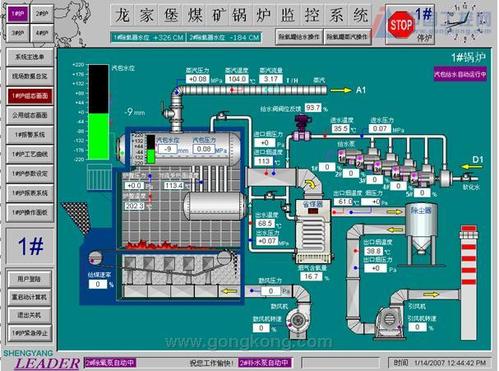The height and width of the screenshot is (371, 499).
Task: Click the 2#补水泵自动中 status indicator
Action: (x=265, y=363)
